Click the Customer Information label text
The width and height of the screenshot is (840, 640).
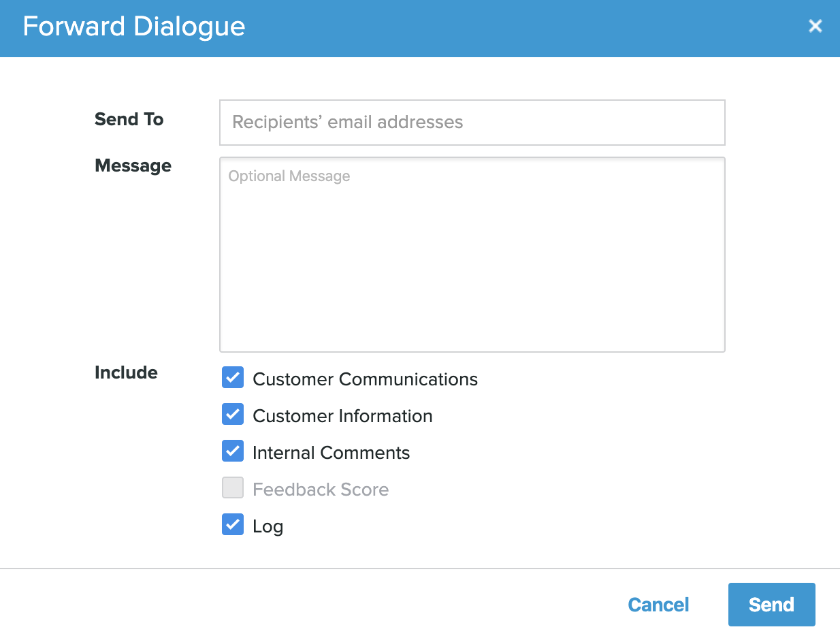[x=342, y=416]
